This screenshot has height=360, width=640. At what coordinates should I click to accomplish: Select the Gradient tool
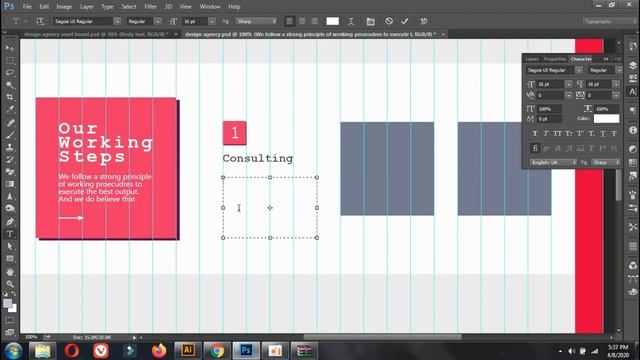tap(10, 184)
